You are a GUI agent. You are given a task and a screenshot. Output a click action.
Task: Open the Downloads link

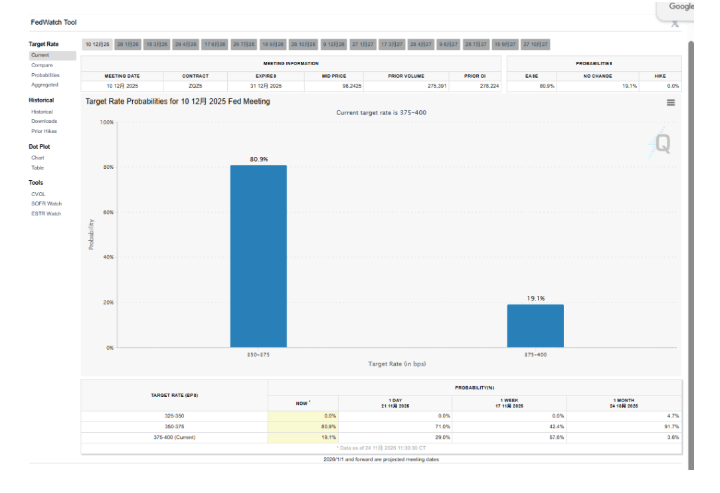click(x=44, y=121)
